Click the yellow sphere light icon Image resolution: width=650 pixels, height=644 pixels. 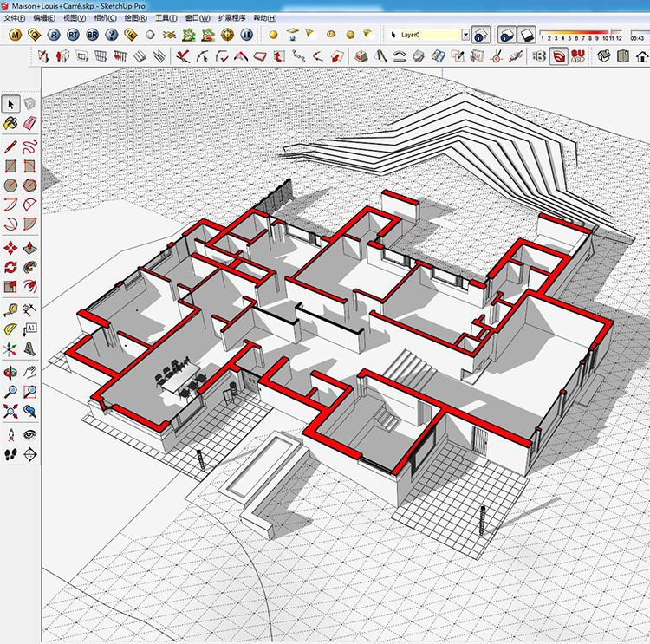coord(273,35)
